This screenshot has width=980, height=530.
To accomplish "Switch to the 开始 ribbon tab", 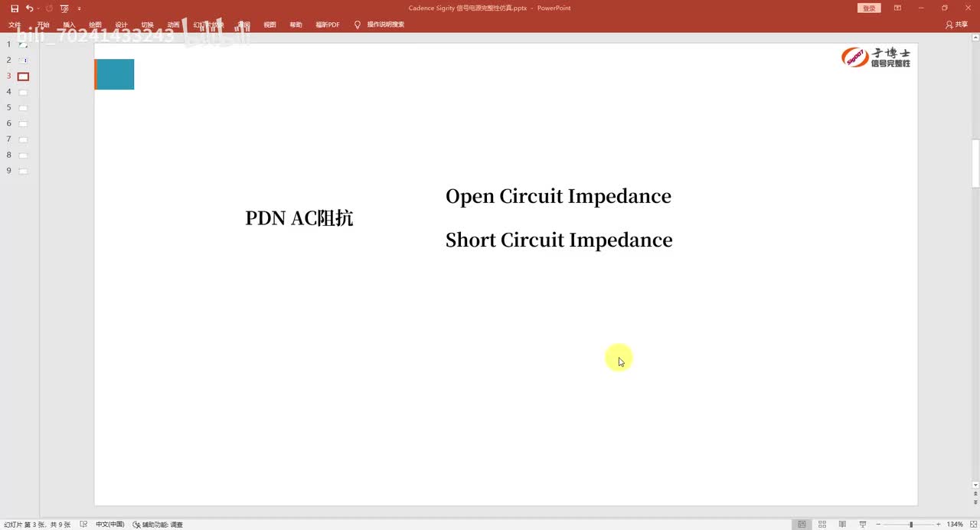I will tap(43, 25).
